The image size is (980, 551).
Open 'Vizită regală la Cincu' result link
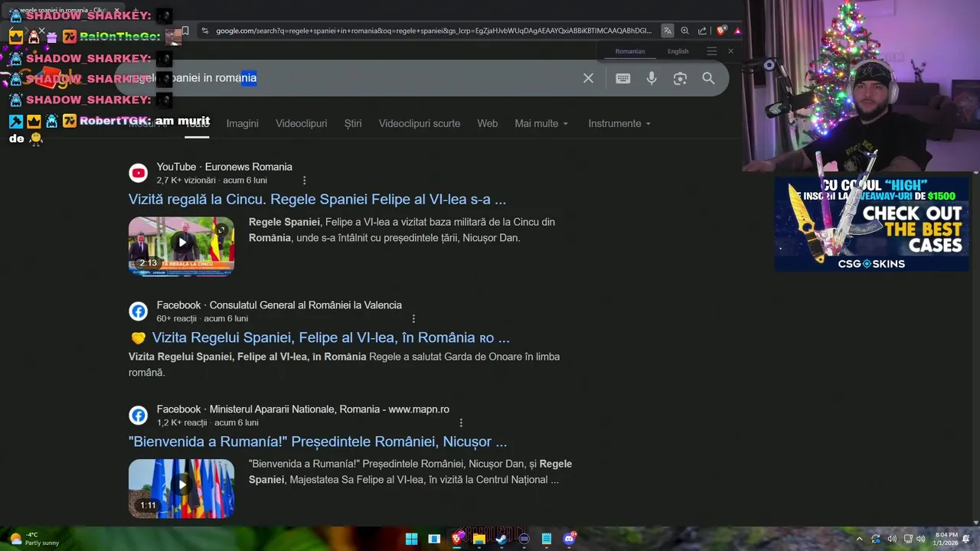pos(317,200)
